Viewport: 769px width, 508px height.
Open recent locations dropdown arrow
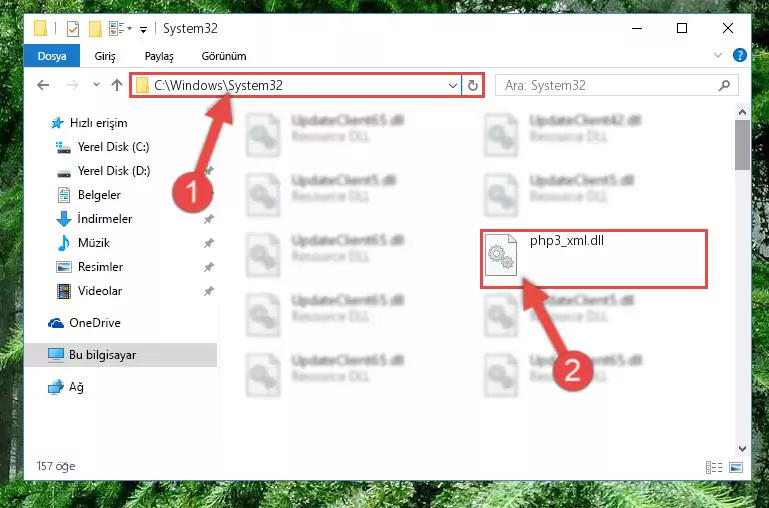(x=96, y=85)
